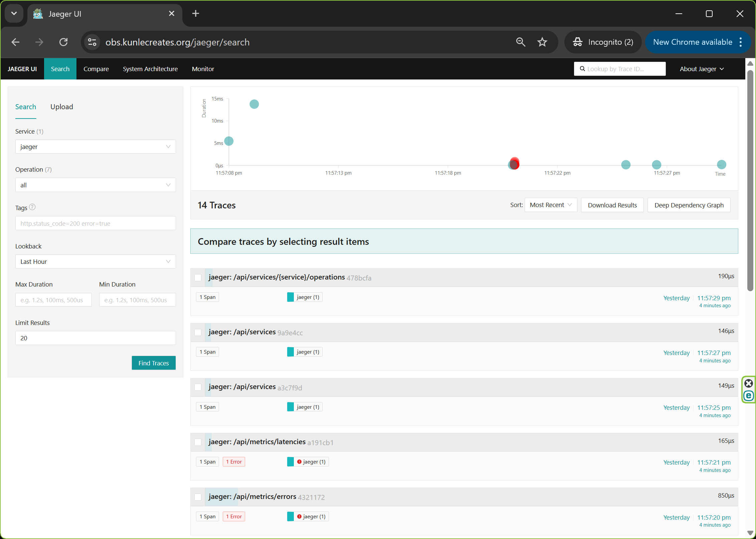Click the 11:57:25 pm timestamp
This screenshot has width=756, height=539.
tap(714, 407)
